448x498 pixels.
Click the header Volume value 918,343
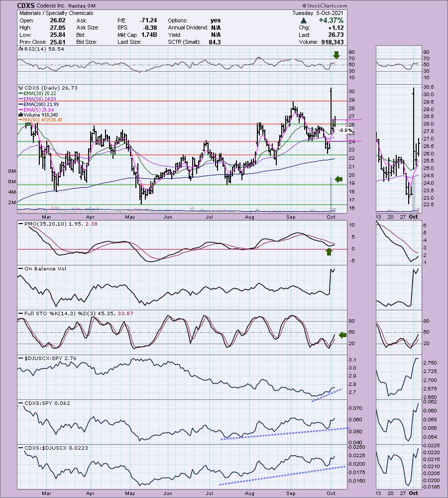click(x=332, y=42)
